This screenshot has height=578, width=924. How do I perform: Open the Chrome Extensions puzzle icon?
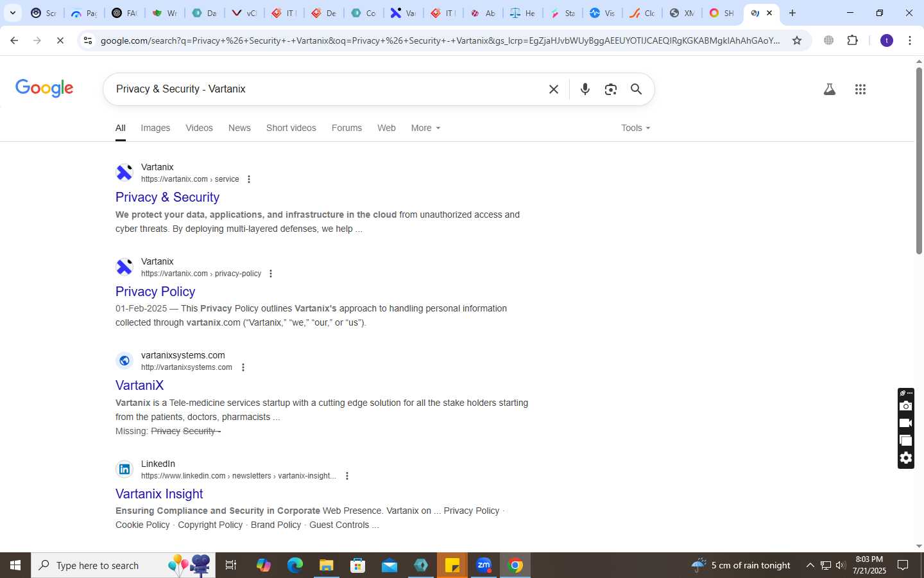coord(852,40)
